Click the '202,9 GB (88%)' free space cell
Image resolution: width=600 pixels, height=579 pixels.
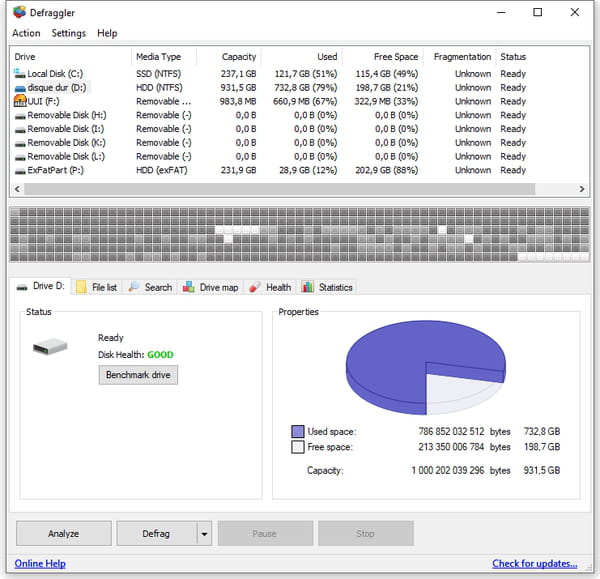(386, 170)
